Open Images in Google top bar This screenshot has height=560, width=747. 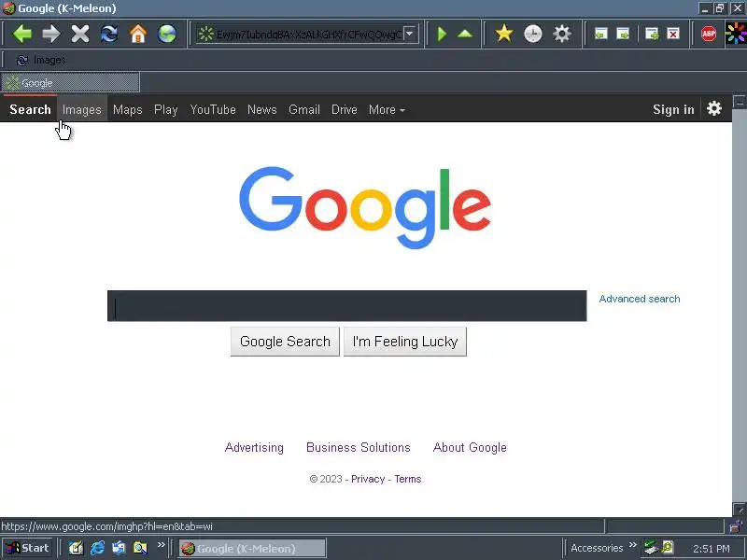[x=82, y=109]
